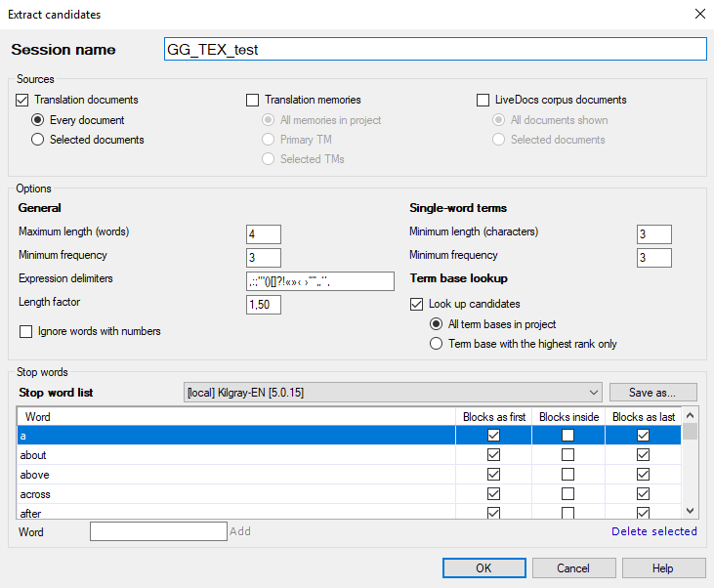Disable the Look up candidates checkbox
This screenshot has width=714, height=588.
pyautogui.click(x=416, y=305)
